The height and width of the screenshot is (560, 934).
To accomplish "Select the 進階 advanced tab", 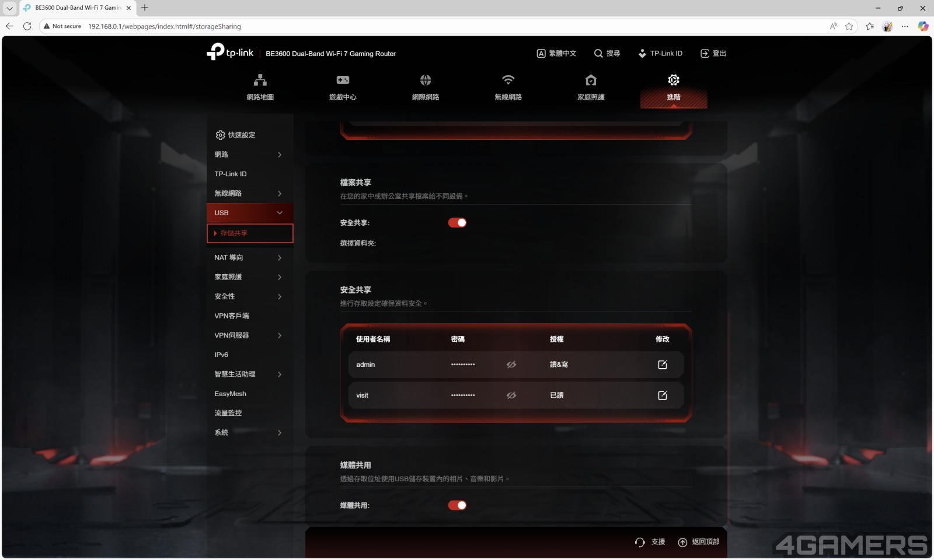I will pyautogui.click(x=674, y=87).
